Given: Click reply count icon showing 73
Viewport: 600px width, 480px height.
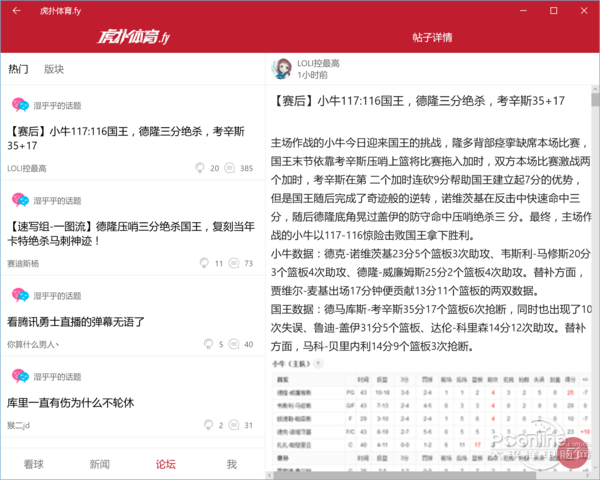Looking at the screenshot, I should tap(234, 263).
